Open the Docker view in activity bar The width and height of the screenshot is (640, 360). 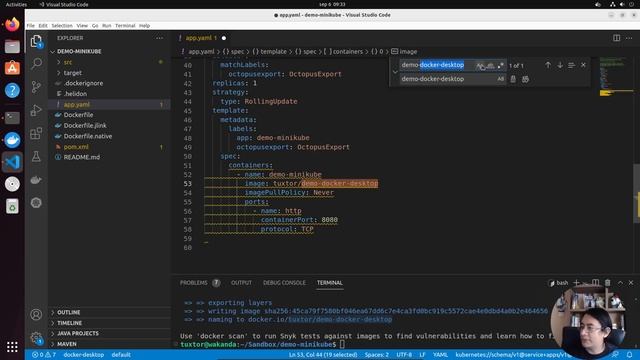(x=36, y=180)
